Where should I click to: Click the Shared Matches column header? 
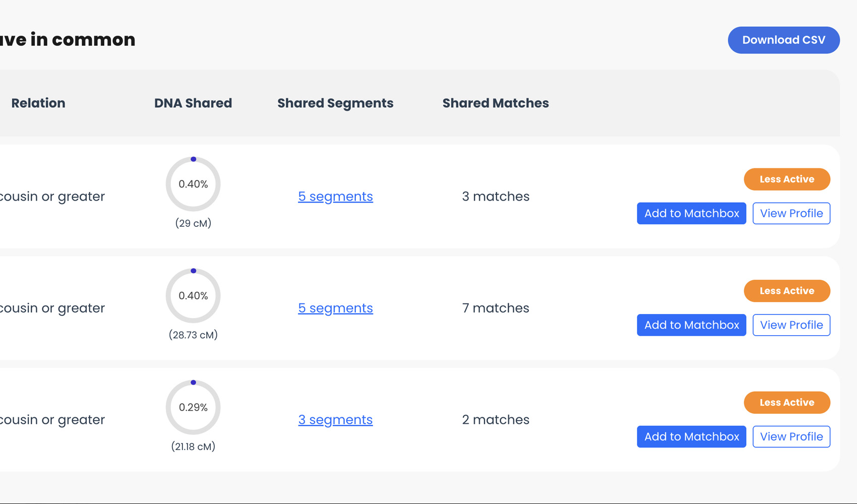click(496, 103)
